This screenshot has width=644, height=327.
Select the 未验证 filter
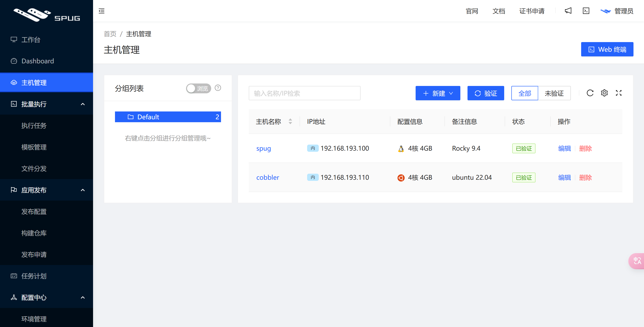[x=554, y=93]
